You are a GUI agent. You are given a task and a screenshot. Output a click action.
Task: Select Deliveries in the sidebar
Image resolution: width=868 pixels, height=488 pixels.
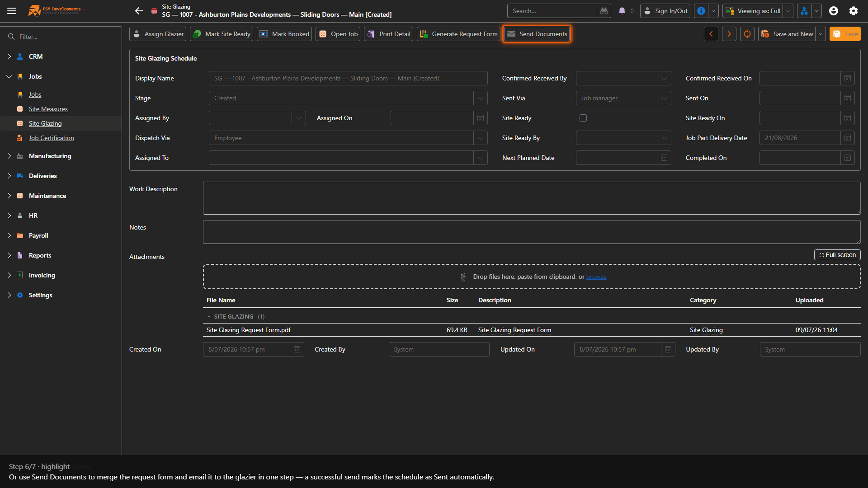43,176
